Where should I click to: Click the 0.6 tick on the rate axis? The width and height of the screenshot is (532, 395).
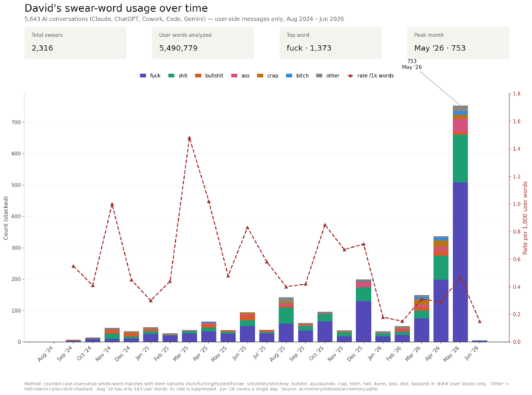click(x=516, y=259)
